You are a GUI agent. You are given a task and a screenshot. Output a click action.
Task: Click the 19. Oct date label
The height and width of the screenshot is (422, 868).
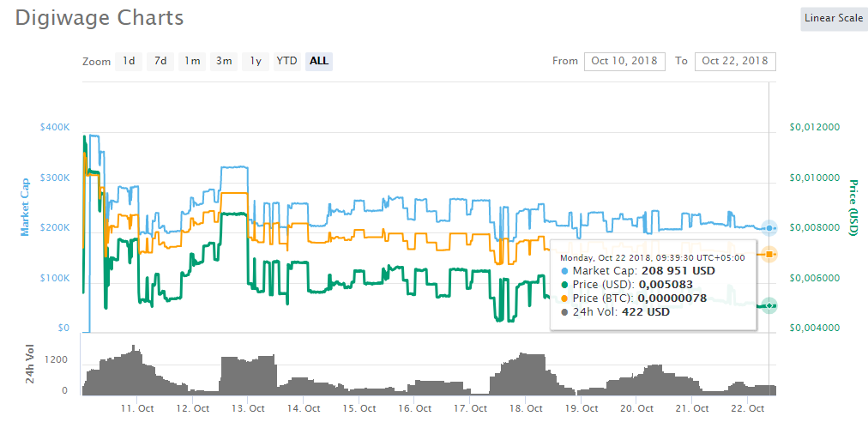581,409
